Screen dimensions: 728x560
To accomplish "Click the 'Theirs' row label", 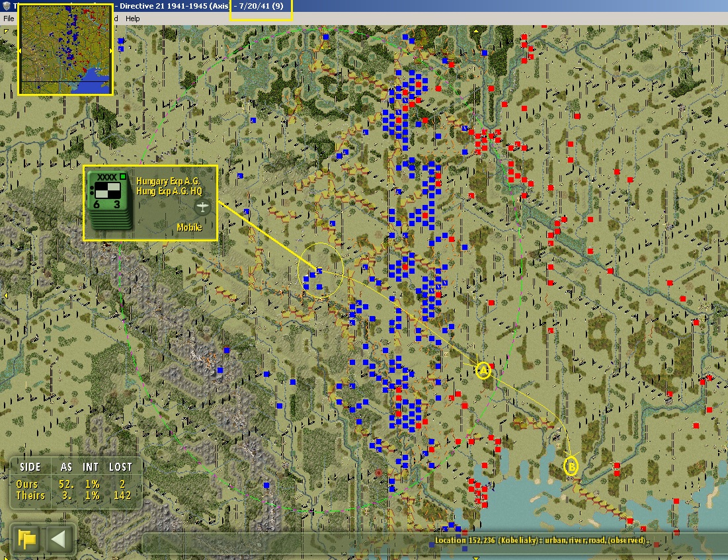I will pyautogui.click(x=30, y=495).
